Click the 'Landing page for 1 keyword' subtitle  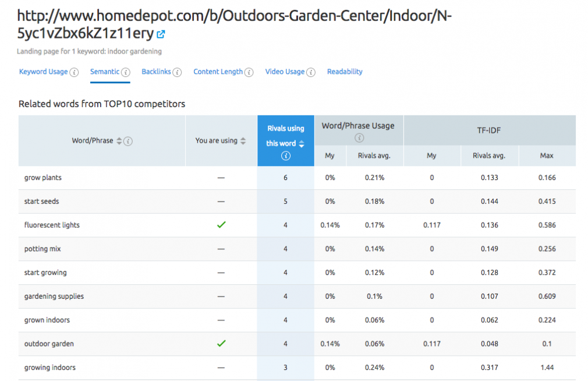pos(89,51)
